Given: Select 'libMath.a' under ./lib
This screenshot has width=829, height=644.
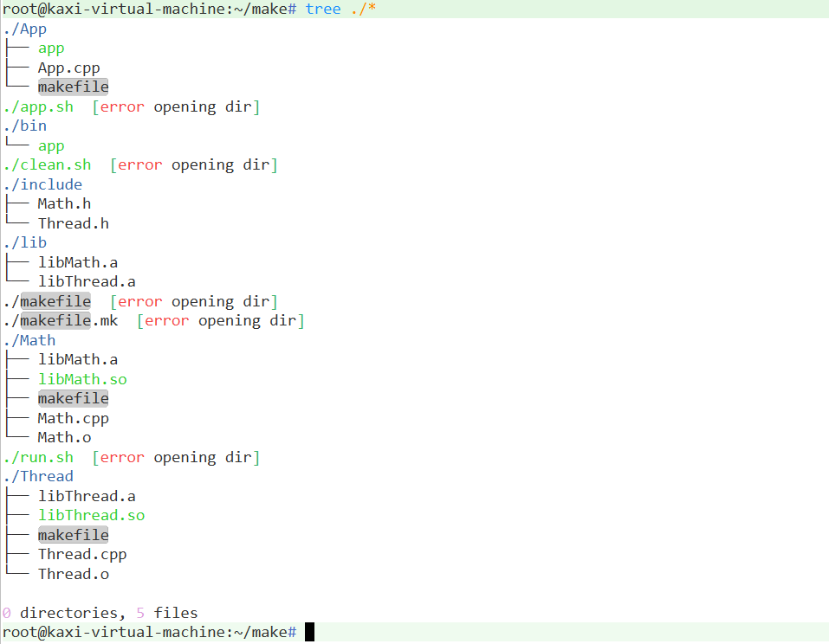Looking at the screenshot, I should (x=78, y=262).
